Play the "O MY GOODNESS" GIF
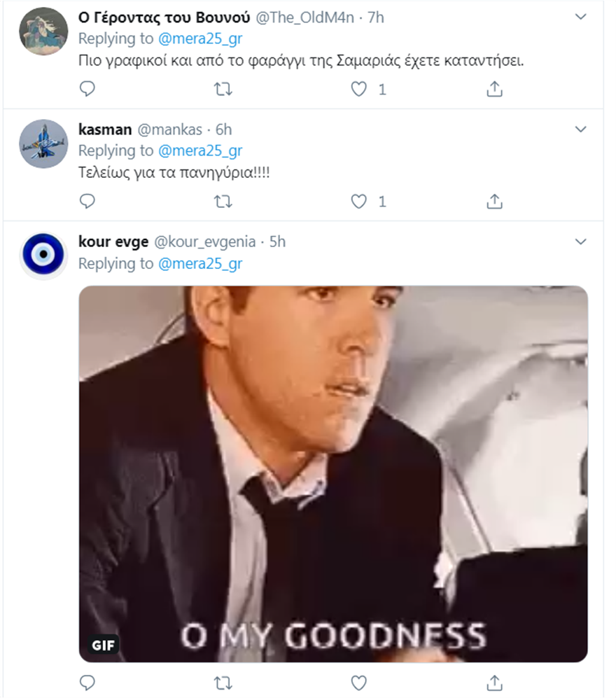This screenshot has width=616, height=698. click(x=332, y=474)
